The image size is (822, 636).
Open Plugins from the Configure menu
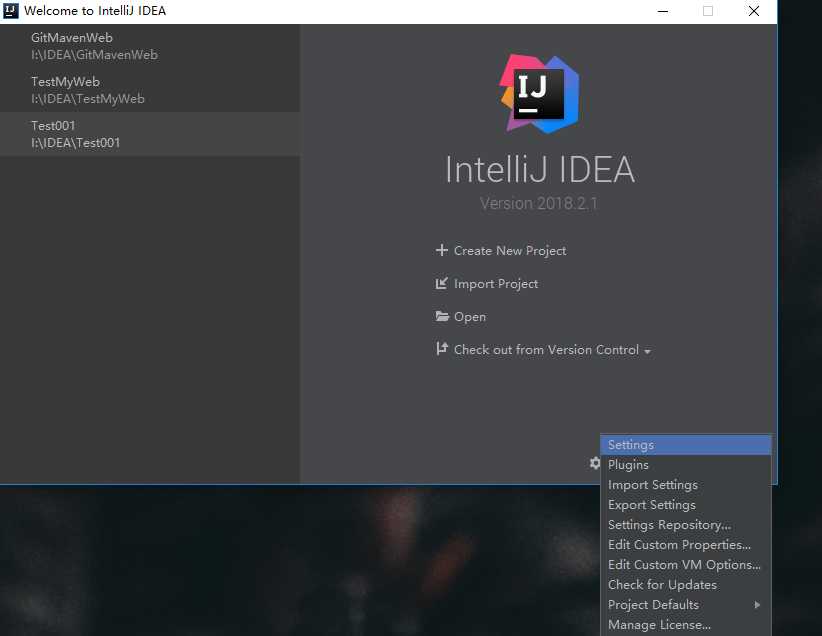686,465
